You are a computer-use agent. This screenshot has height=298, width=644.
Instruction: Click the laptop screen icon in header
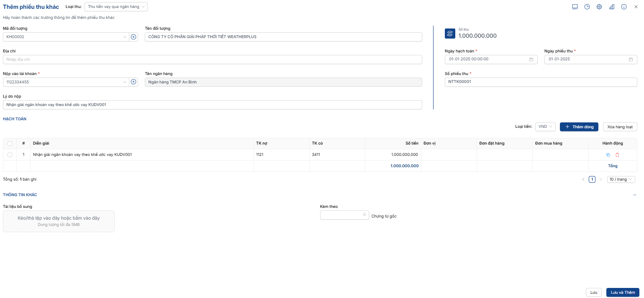coord(575,7)
